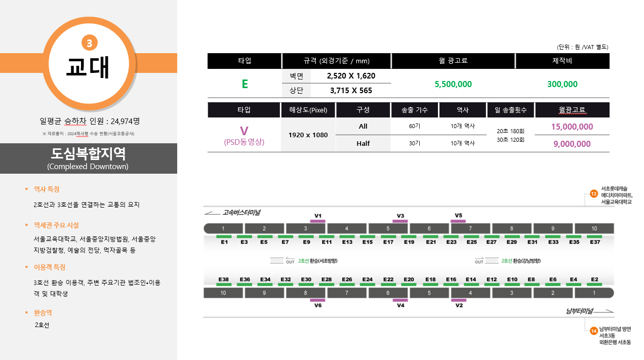Select lower platform car 8
The width and height of the screenshot is (644, 360).
305,293
